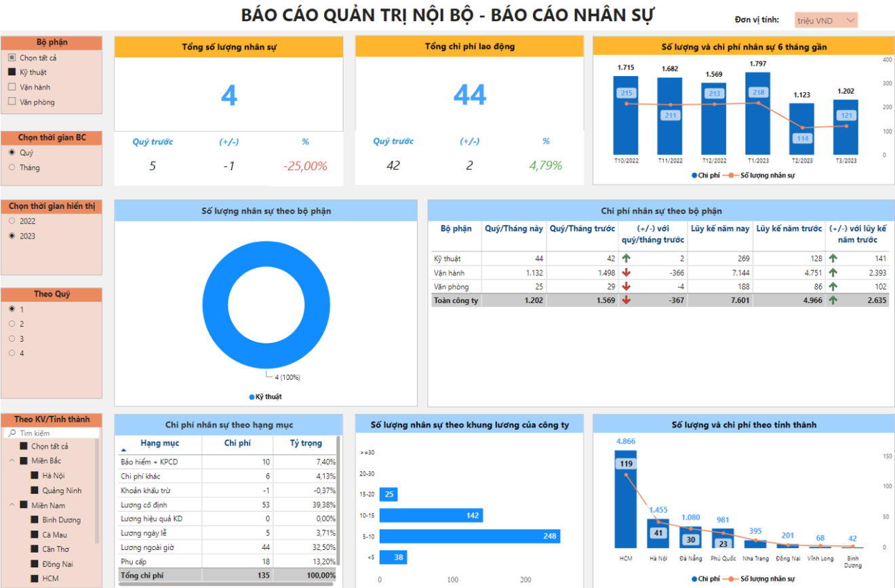Select year 2022 radio button
The width and height of the screenshot is (895, 588).
12,221
